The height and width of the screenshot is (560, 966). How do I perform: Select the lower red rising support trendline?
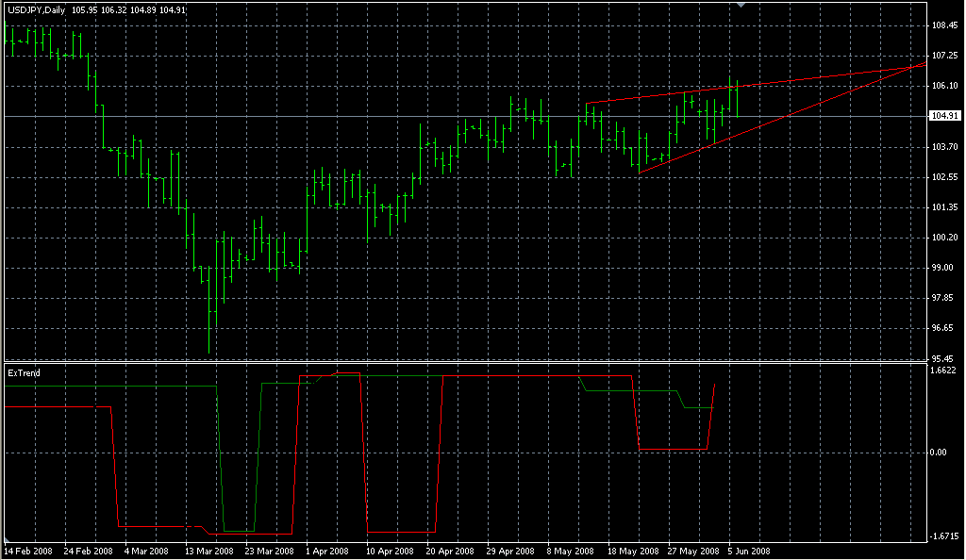[782, 118]
